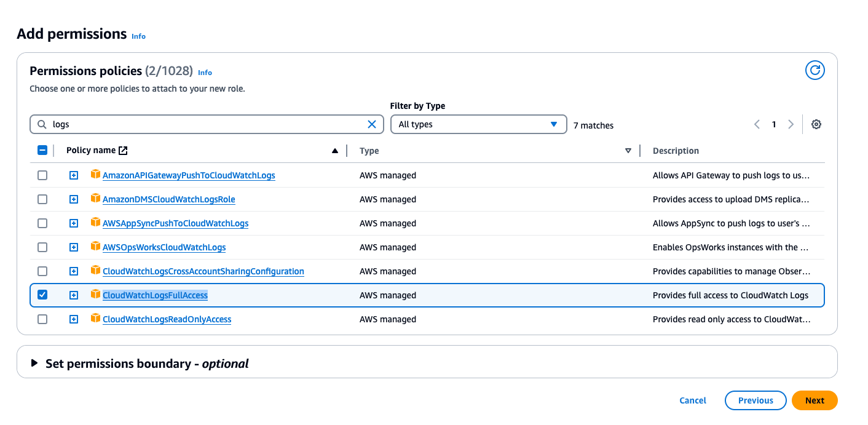The height and width of the screenshot is (425, 868).
Task: Click the Previous button
Action: click(756, 400)
